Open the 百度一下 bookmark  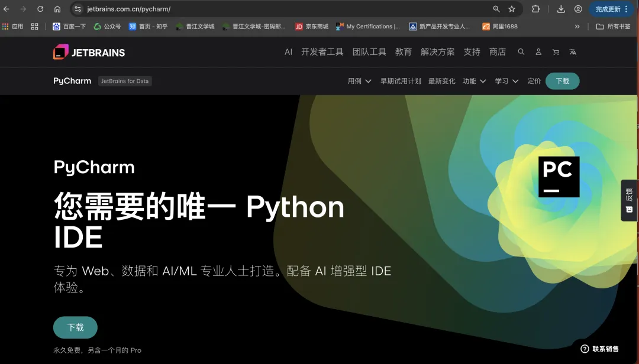69,27
